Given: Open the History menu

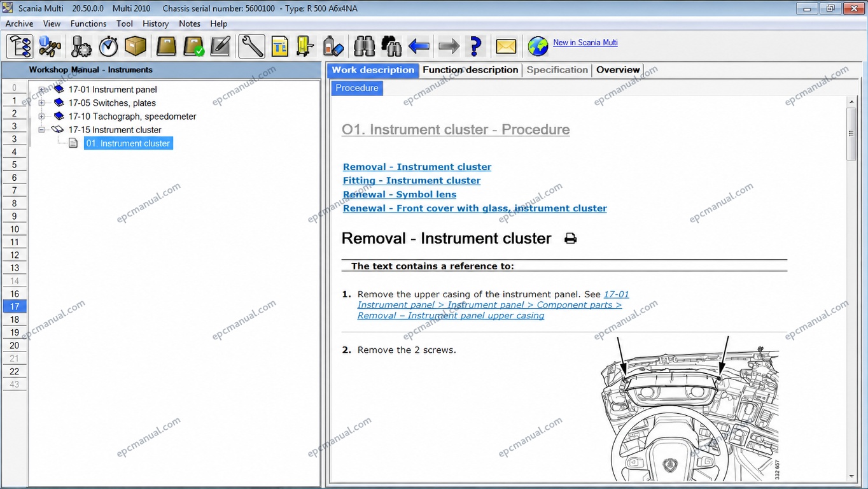Looking at the screenshot, I should tap(156, 24).
